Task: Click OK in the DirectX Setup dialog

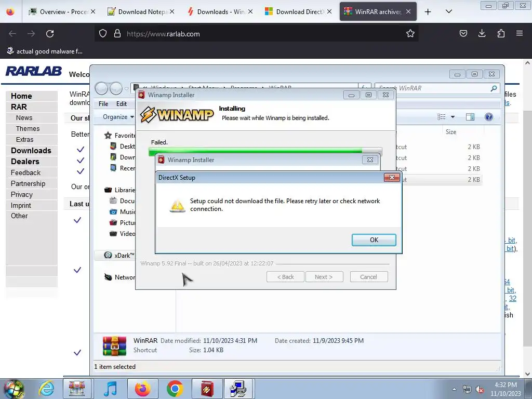Action: (374, 240)
